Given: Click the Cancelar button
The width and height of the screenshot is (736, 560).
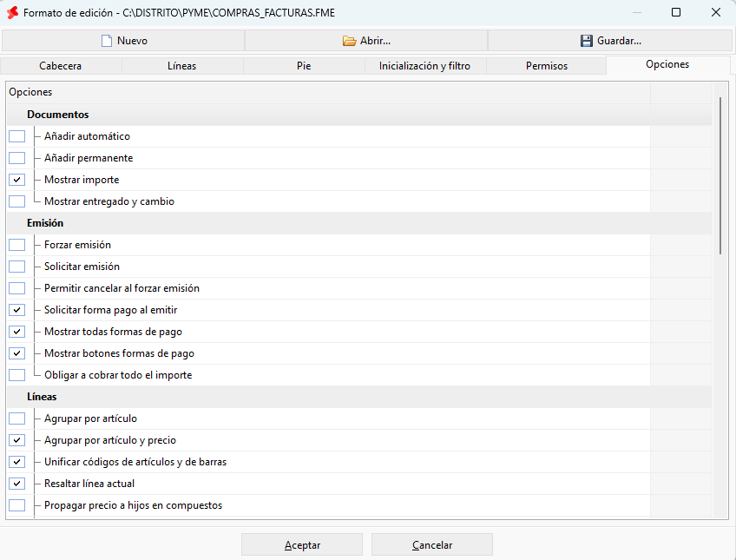Looking at the screenshot, I should coord(432,545).
